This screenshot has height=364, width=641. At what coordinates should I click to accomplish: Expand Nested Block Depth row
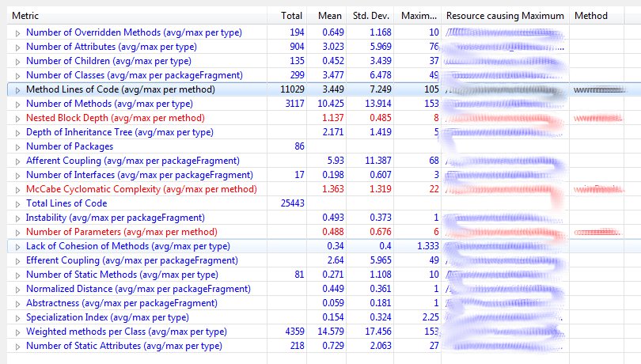point(17,119)
